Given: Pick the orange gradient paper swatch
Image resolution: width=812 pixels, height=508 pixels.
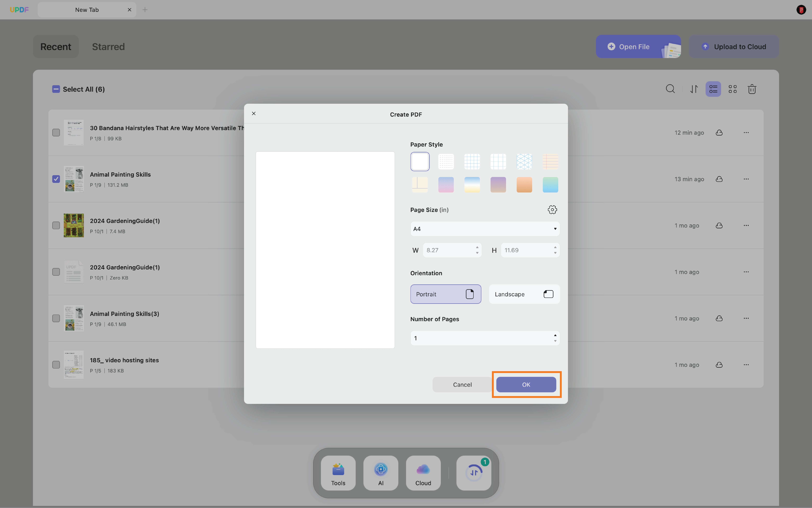Looking at the screenshot, I should pos(524,184).
